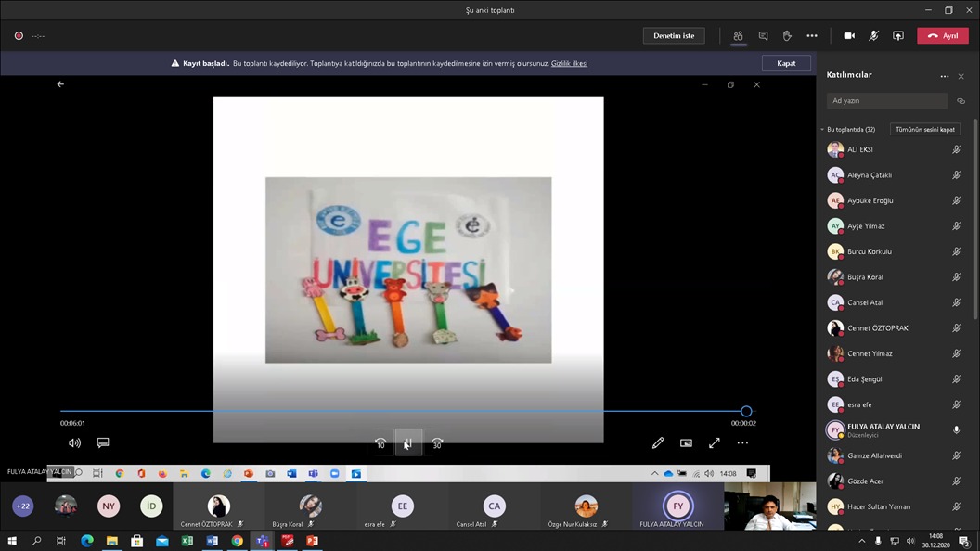Click Tümünün sesini kapat to mute all

pos(925,129)
